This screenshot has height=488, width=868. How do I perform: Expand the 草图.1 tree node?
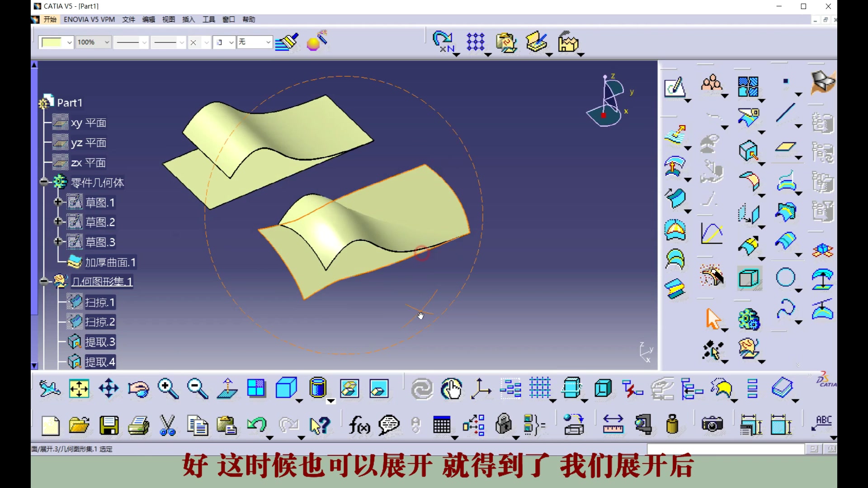(x=58, y=202)
